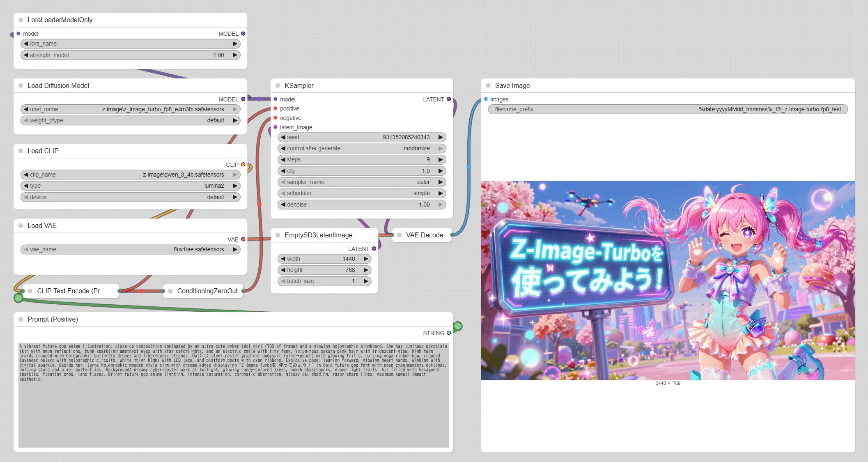This screenshot has width=868, height=462.
Task: Open the CLIP device dropdown
Action: click(131, 197)
